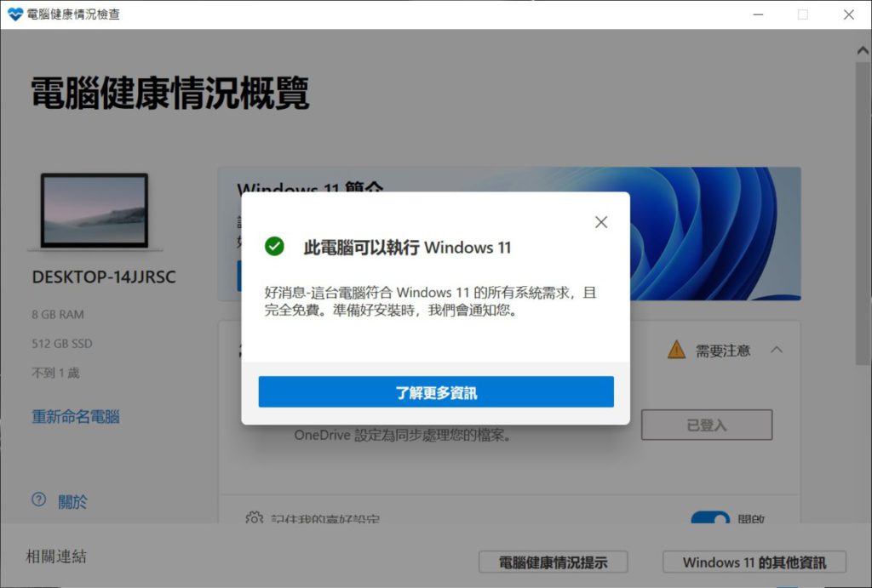The image size is (872, 588).
Task: Toggle the 記住我的喜好設定 switch
Action: click(x=710, y=517)
